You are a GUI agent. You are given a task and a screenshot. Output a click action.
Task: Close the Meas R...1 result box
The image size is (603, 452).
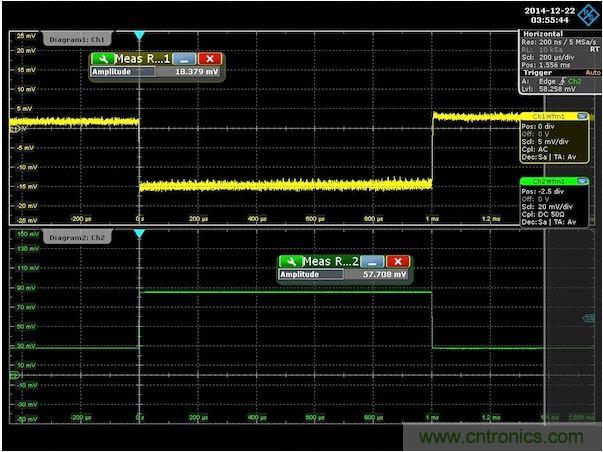pyautogui.click(x=209, y=59)
